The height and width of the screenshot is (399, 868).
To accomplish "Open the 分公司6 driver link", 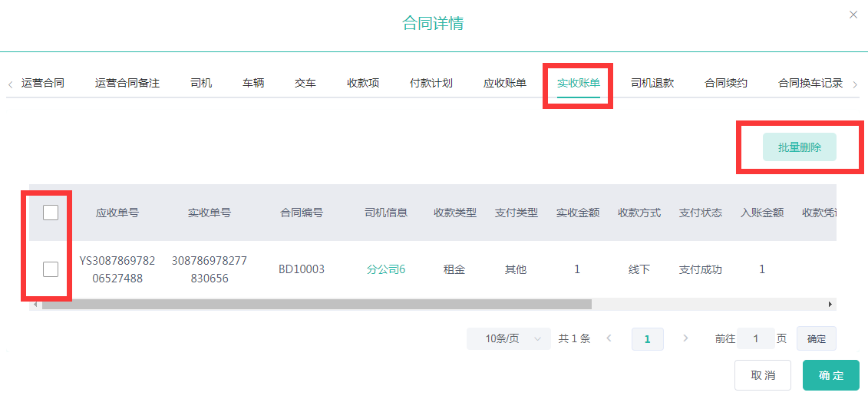I will click(x=385, y=269).
